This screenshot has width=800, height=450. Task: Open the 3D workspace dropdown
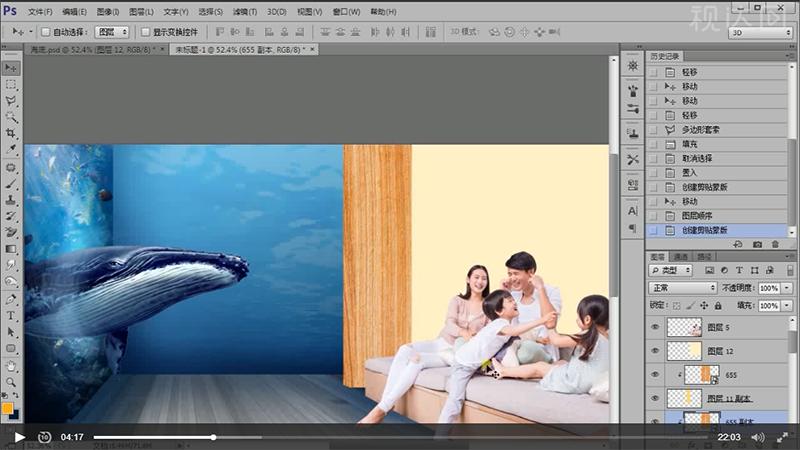760,32
